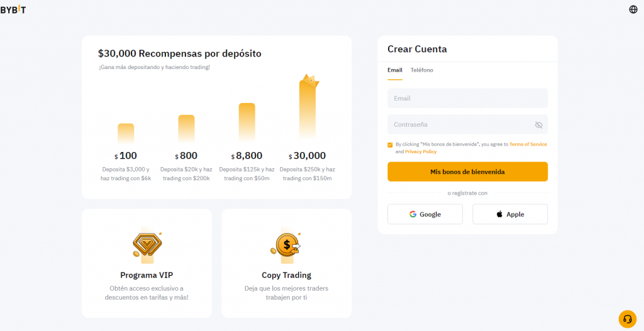Click the $8,800 reward bar
This screenshot has height=331, width=644.
point(247,122)
